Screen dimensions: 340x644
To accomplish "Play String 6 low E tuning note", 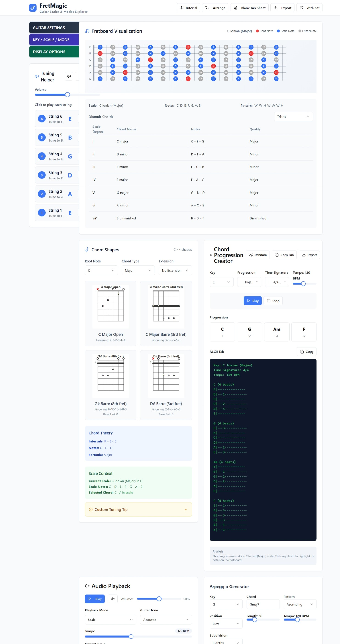I will (57, 119).
